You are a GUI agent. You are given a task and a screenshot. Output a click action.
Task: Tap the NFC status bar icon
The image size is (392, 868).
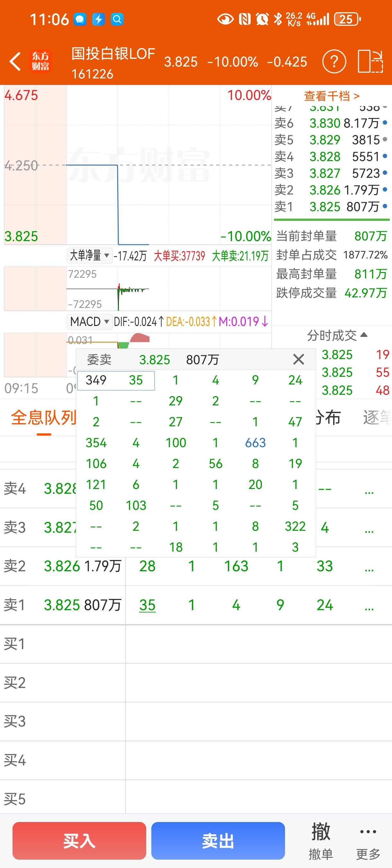(245, 19)
